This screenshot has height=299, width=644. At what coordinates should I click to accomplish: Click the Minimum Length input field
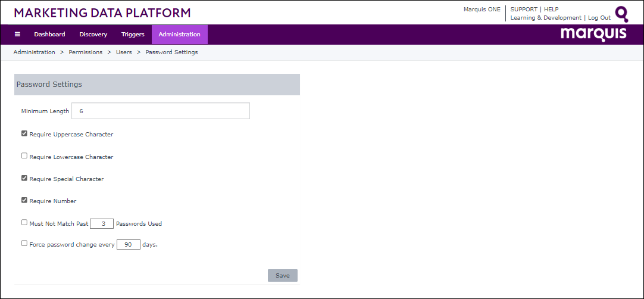click(x=160, y=111)
